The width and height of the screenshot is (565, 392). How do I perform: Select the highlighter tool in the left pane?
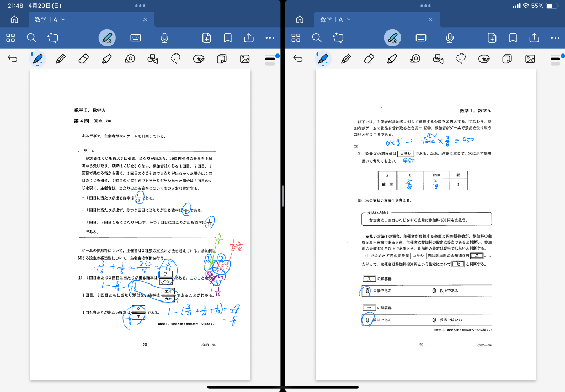pyautogui.click(x=106, y=58)
